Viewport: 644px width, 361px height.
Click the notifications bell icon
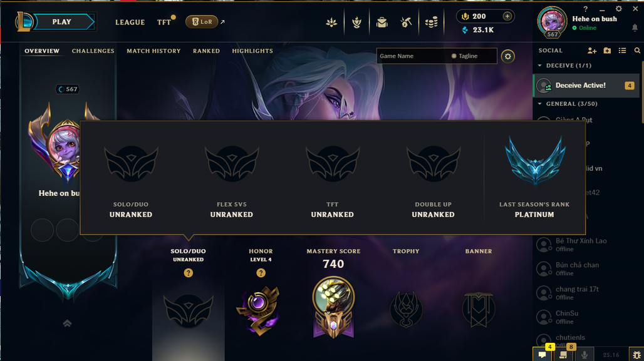tap(635, 28)
